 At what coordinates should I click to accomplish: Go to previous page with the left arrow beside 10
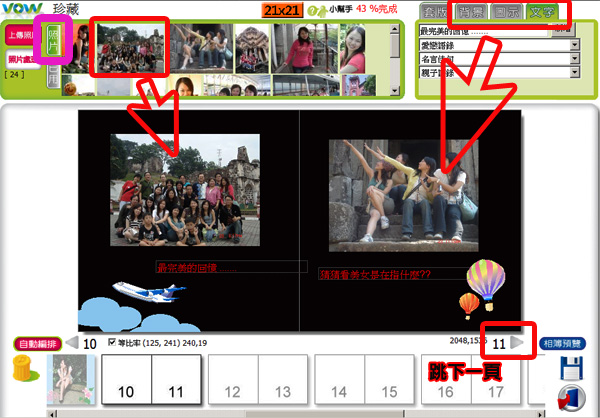(73, 343)
